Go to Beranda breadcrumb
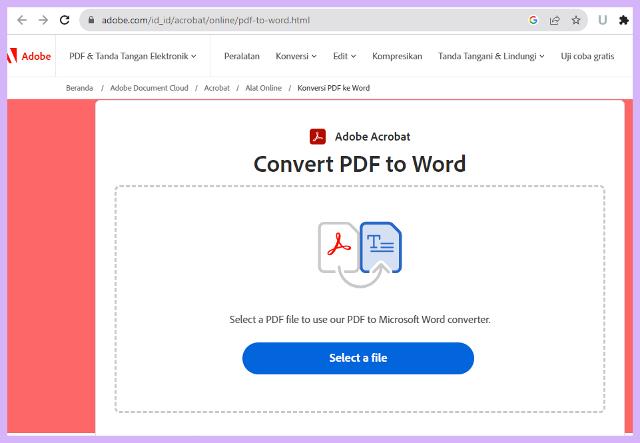The image size is (640, 443). (x=79, y=88)
